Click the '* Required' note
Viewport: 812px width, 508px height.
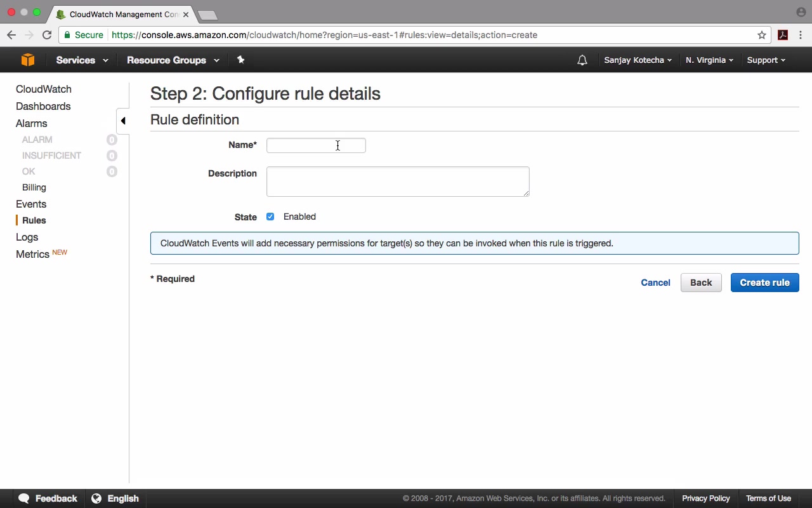tap(173, 279)
